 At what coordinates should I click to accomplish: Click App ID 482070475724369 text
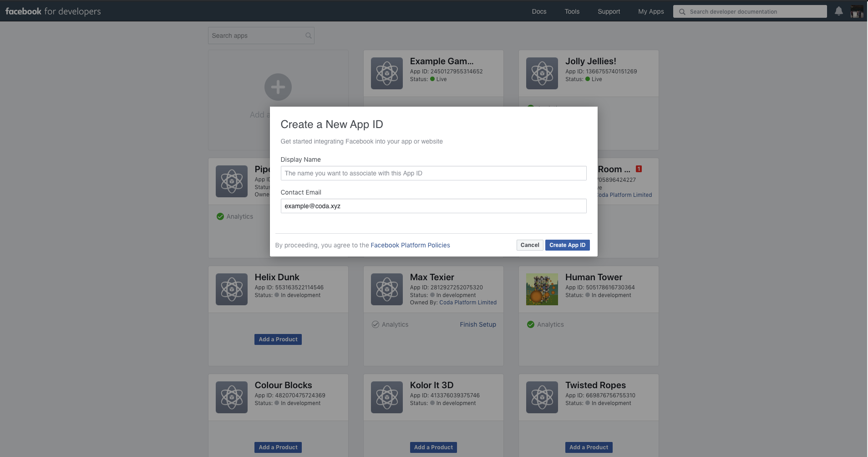coord(290,395)
